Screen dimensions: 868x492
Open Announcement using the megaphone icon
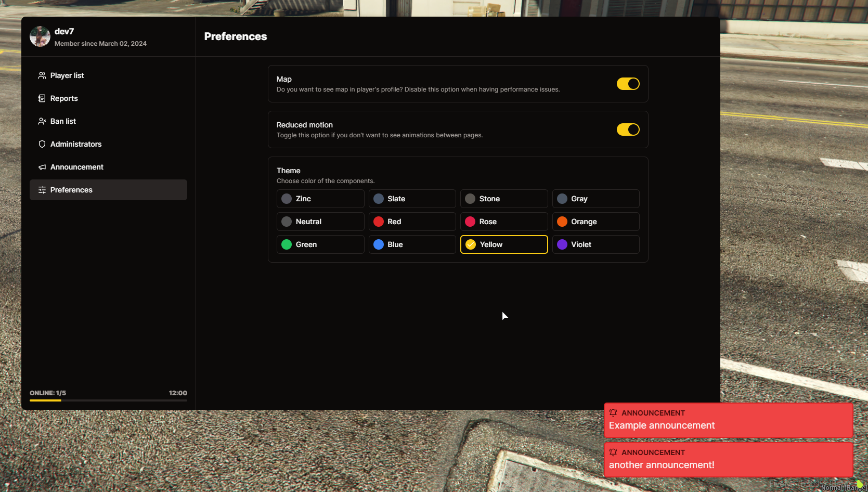[x=42, y=167]
